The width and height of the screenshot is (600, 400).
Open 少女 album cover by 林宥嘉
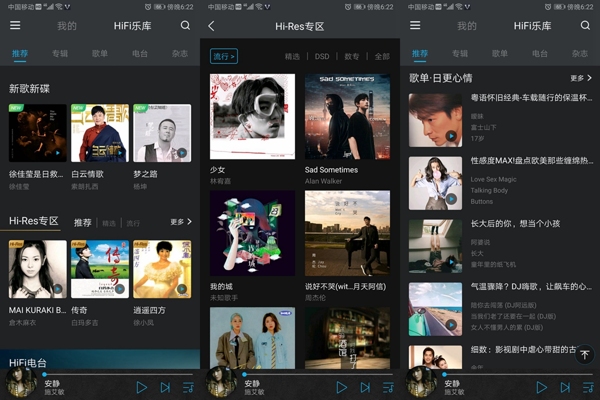252,116
